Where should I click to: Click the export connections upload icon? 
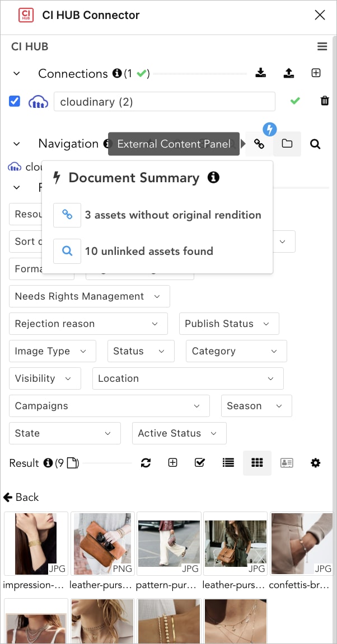click(289, 73)
